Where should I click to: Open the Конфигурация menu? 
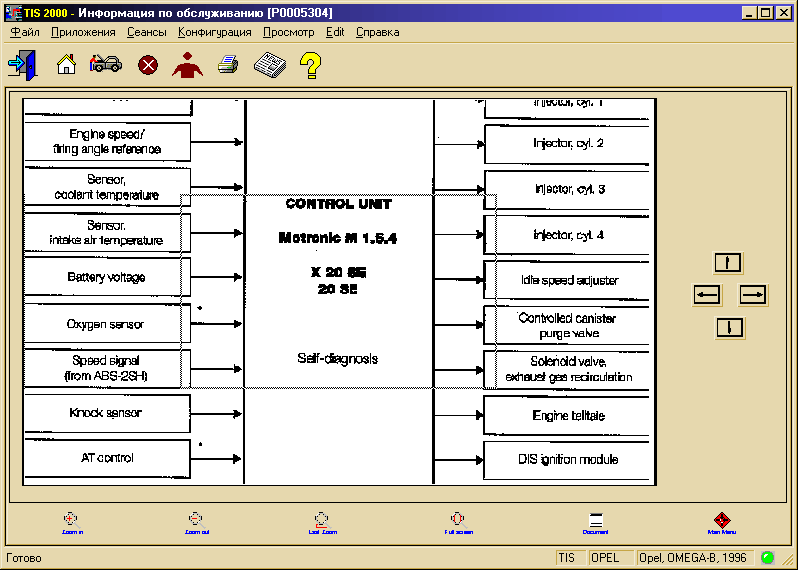tap(214, 32)
